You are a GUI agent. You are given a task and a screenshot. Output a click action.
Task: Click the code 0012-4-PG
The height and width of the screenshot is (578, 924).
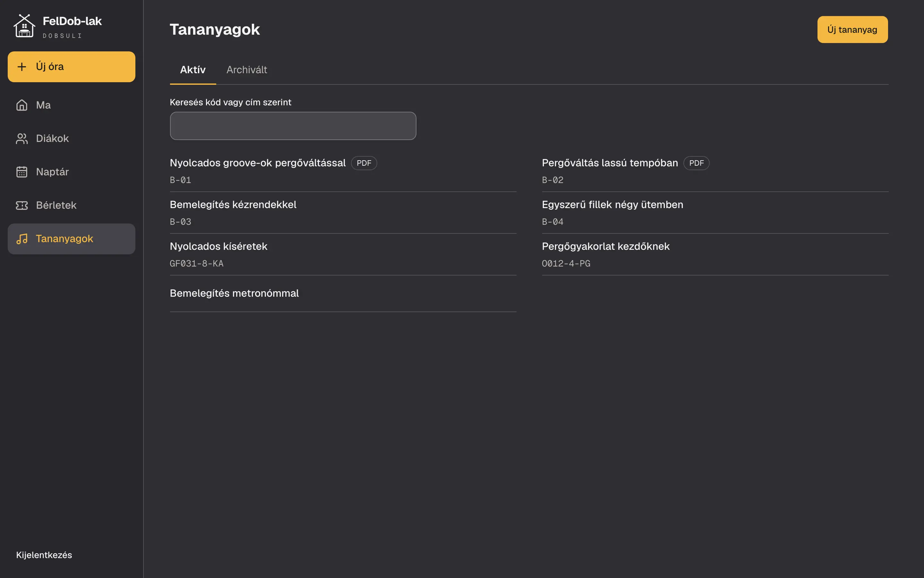[566, 263]
